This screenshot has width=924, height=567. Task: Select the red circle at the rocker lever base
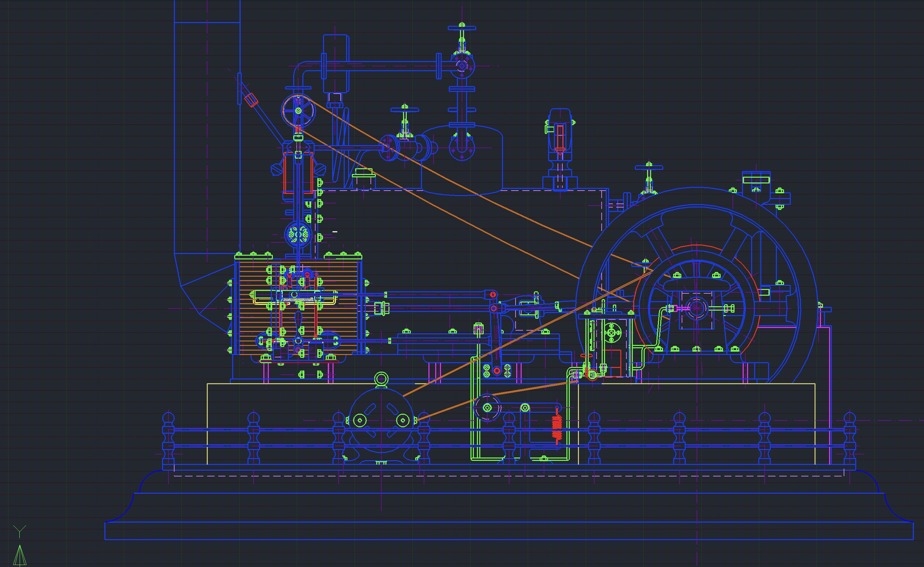pyautogui.click(x=497, y=371)
